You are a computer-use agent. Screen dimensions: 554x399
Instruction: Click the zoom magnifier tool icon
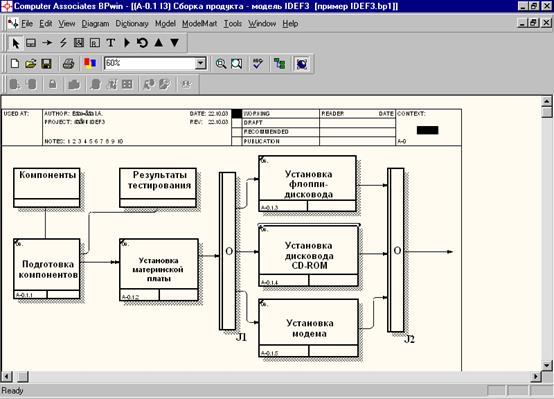[x=221, y=64]
